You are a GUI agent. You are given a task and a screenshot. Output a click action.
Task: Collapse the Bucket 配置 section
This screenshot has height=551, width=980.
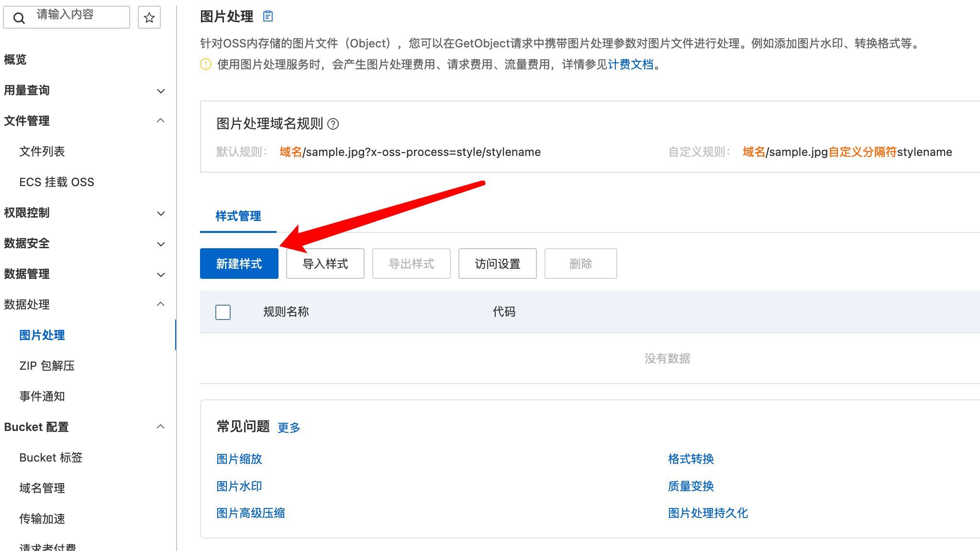(161, 427)
